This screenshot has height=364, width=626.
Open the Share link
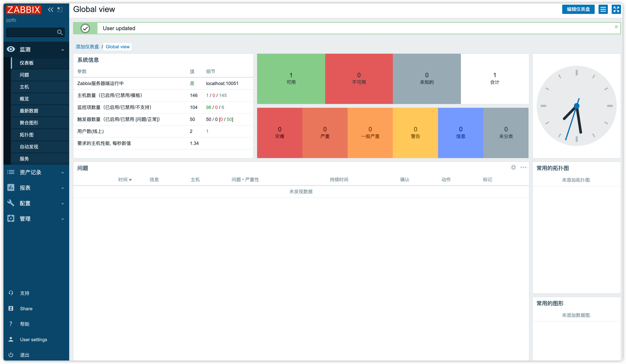point(26,308)
